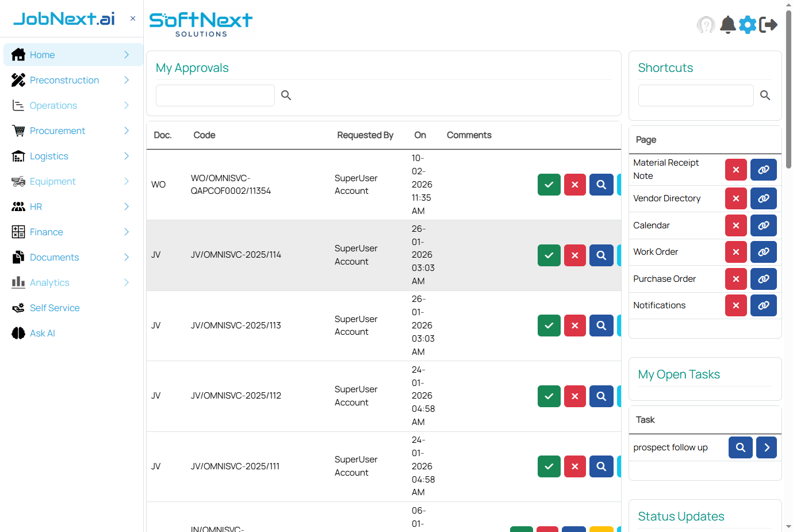Open the link icon next to Vendor Directory shortcut
This screenshot has height=532, width=793.
pos(764,198)
